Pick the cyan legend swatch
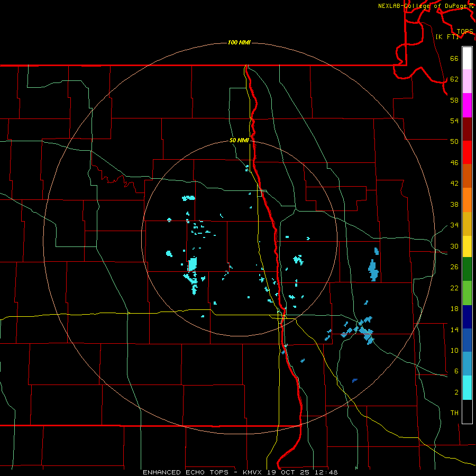 pos(467,388)
